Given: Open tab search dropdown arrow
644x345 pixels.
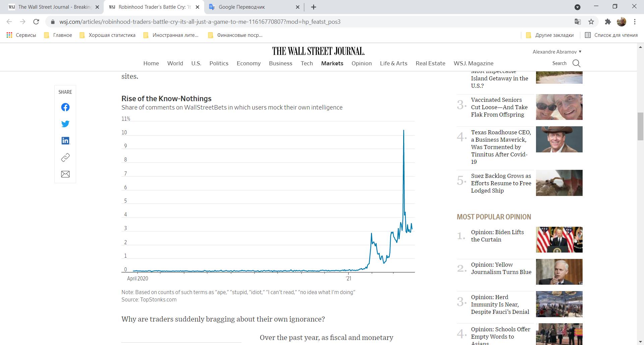Looking at the screenshot, I should 578,7.
